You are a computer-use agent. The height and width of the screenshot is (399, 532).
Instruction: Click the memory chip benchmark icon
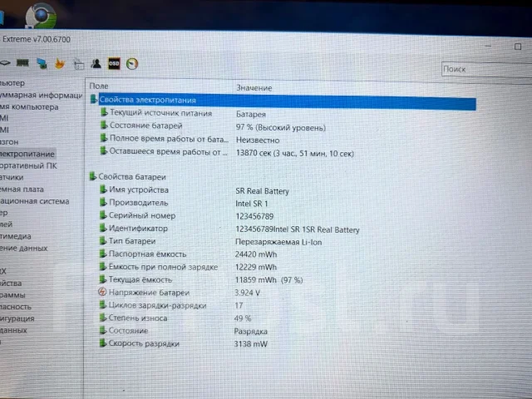point(22,63)
